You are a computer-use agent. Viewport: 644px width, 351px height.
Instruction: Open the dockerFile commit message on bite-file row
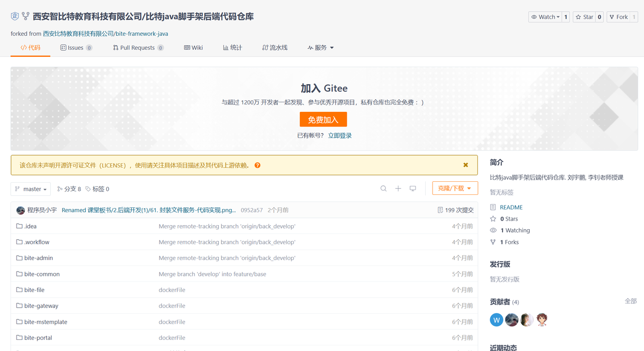coord(172,290)
